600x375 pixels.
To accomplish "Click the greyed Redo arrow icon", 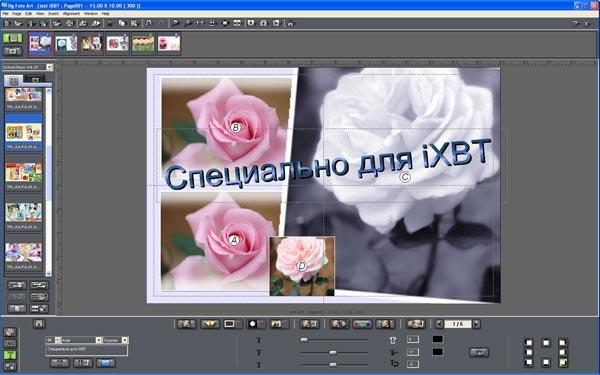I will point(161,23).
